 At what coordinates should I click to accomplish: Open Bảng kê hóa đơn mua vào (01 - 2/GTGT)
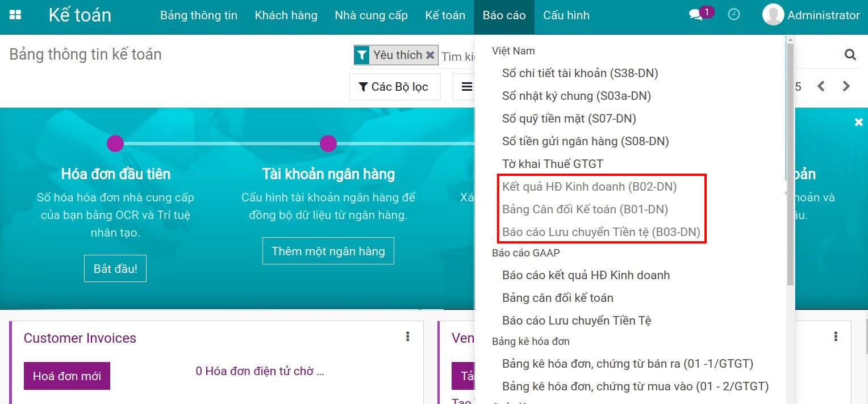click(x=636, y=386)
